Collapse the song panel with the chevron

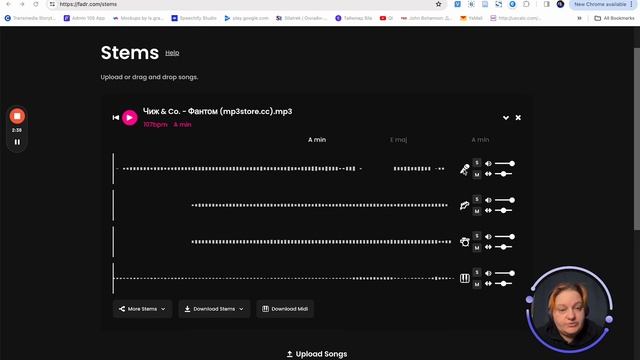click(506, 118)
